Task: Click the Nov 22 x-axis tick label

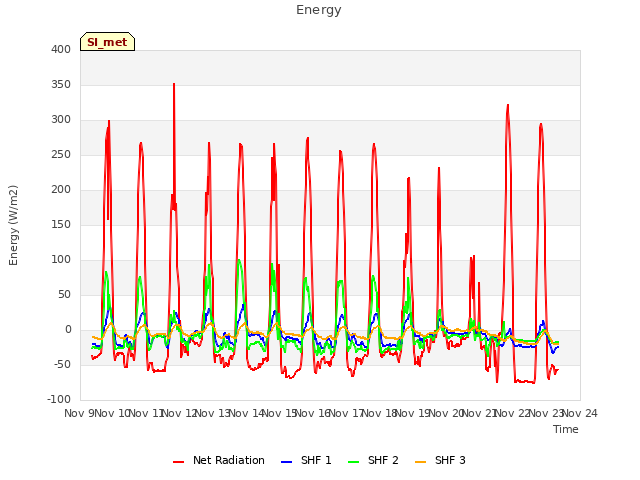Action: click(x=513, y=414)
